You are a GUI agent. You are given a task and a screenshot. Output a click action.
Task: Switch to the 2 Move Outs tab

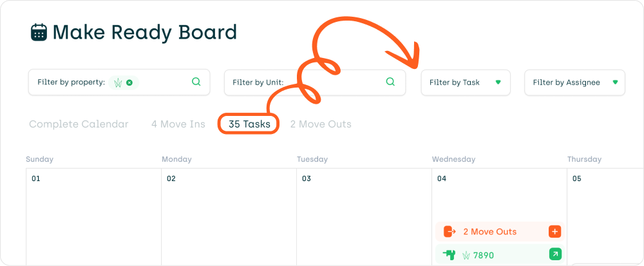coord(321,124)
